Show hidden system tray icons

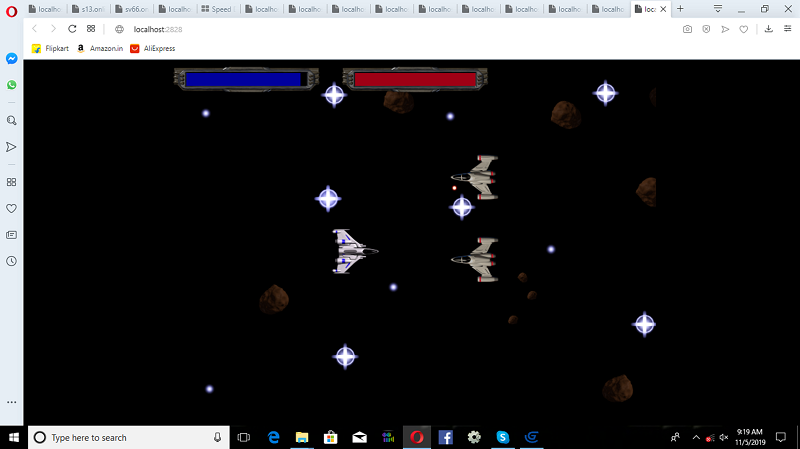(x=696, y=437)
